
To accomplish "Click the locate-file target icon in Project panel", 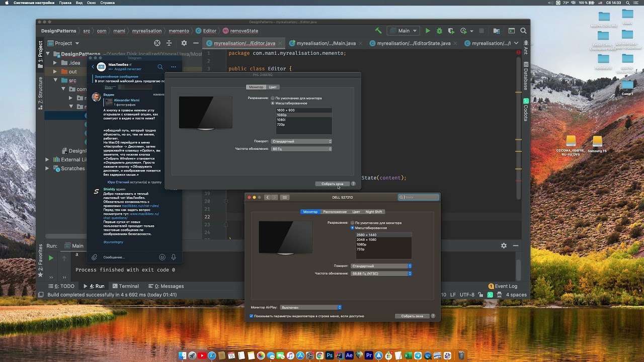I will tap(157, 43).
